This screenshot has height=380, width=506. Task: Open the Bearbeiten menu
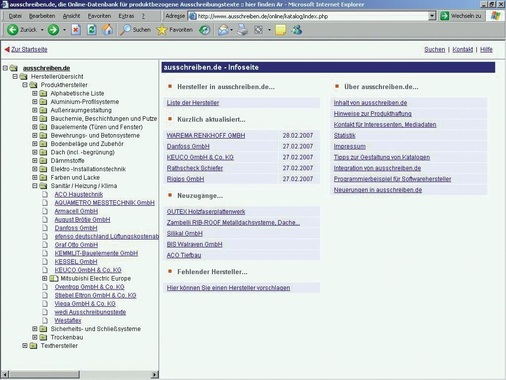click(42, 16)
